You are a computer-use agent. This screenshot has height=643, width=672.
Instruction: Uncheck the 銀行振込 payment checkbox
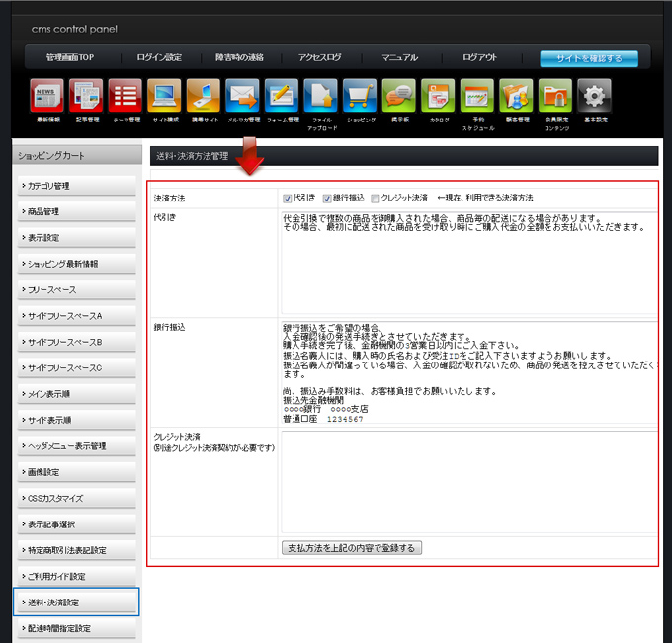point(327,199)
